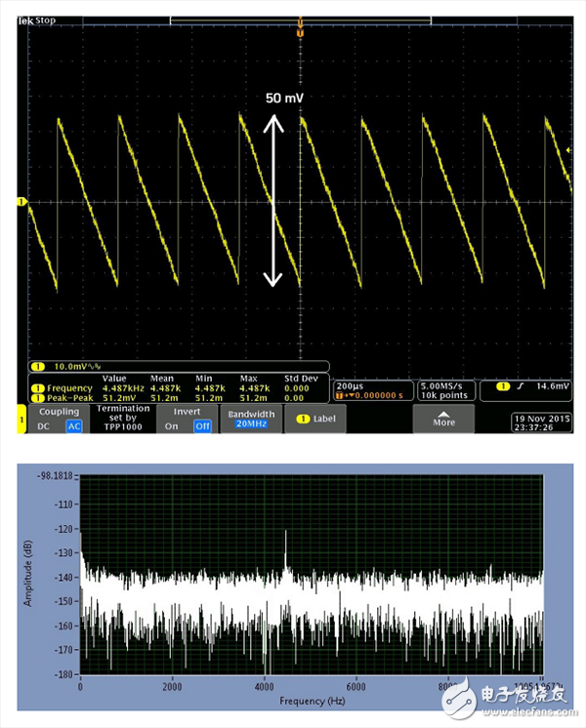
Task: Click the 5.00MS/s sample rate readout
Action: (x=444, y=385)
